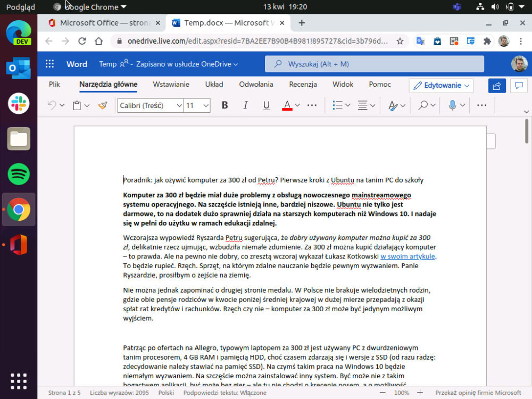The height and width of the screenshot is (399, 532).
Task: Open Slack from the dock
Action: coord(19,104)
